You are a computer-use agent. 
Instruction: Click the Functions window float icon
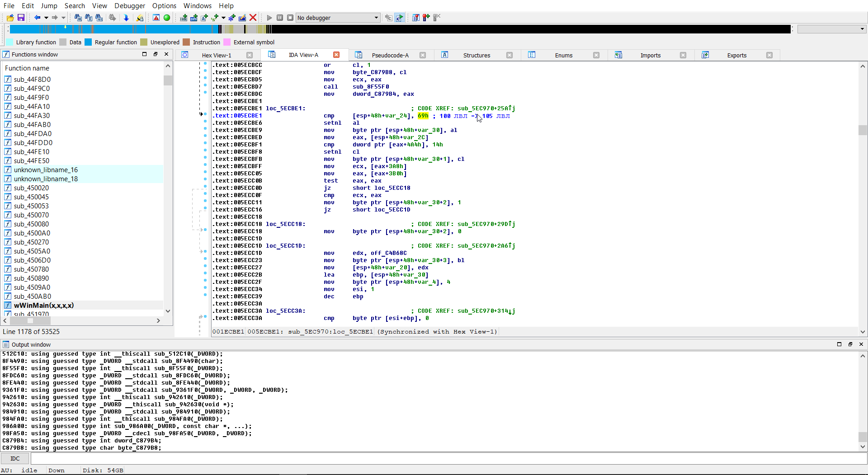point(155,54)
